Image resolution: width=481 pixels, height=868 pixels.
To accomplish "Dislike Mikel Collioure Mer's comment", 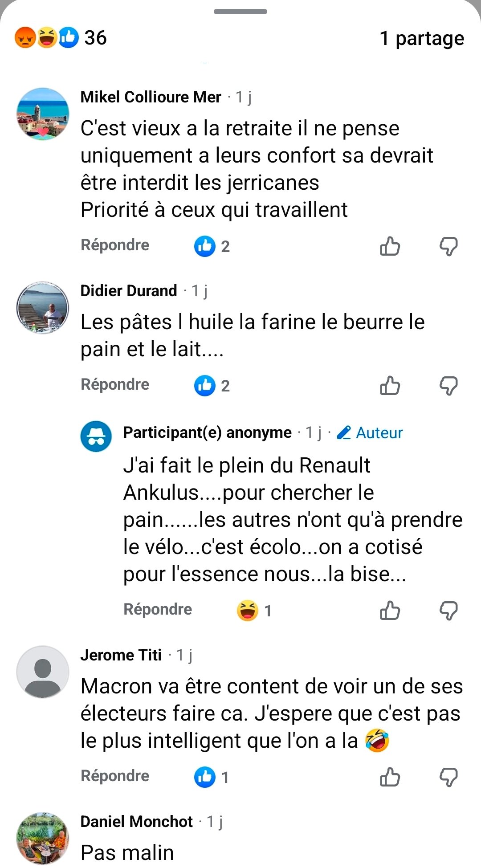I will click(448, 246).
